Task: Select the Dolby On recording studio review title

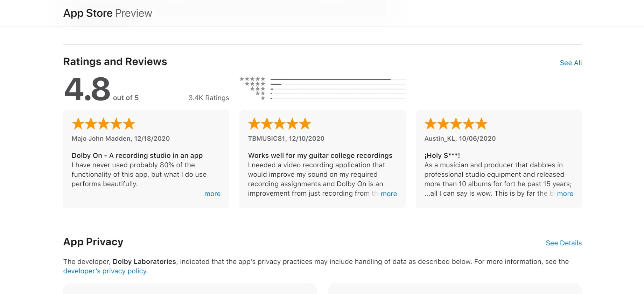Action: point(137,155)
